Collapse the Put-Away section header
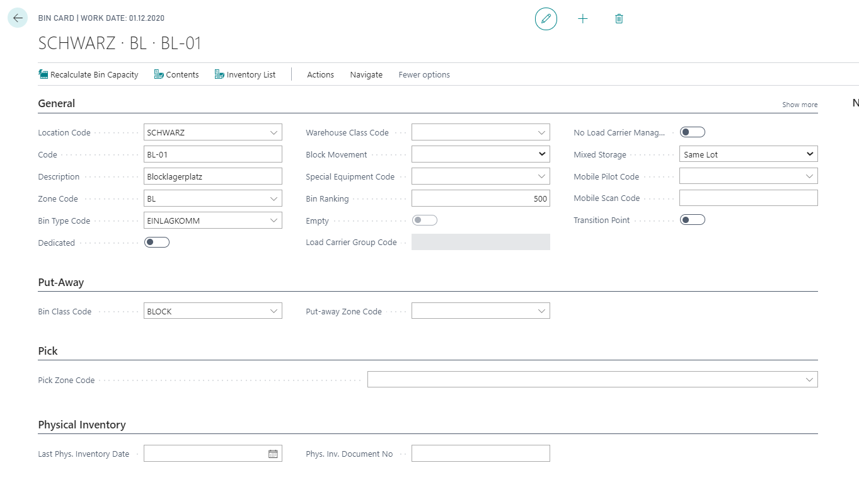Image resolution: width=859 pixels, height=504 pixels. click(61, 282)
